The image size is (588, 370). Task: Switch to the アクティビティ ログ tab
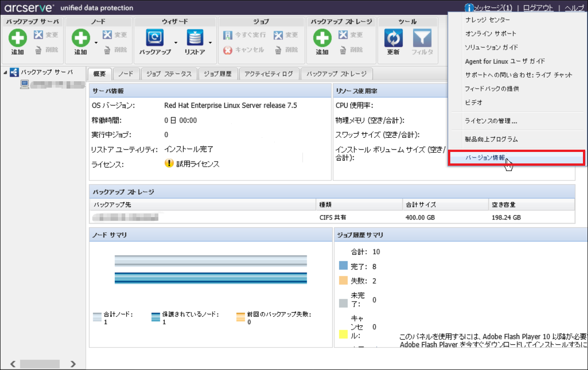tap(269, 74)
